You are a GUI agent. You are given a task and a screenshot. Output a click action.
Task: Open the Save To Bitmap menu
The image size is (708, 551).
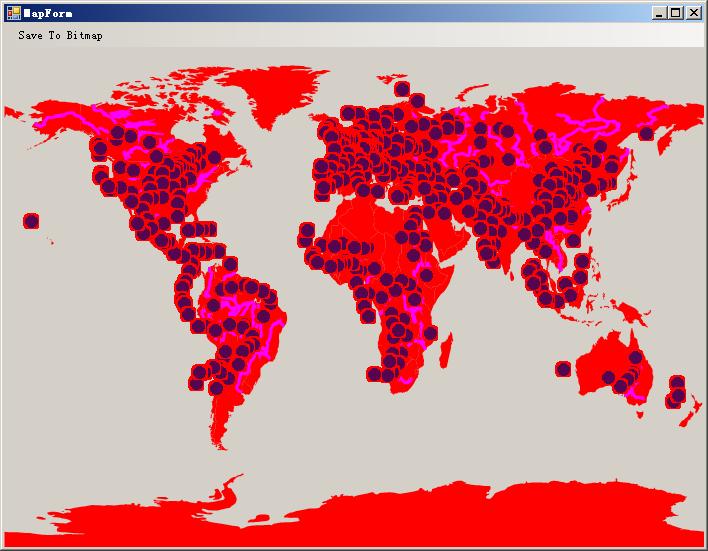(60, 35)
